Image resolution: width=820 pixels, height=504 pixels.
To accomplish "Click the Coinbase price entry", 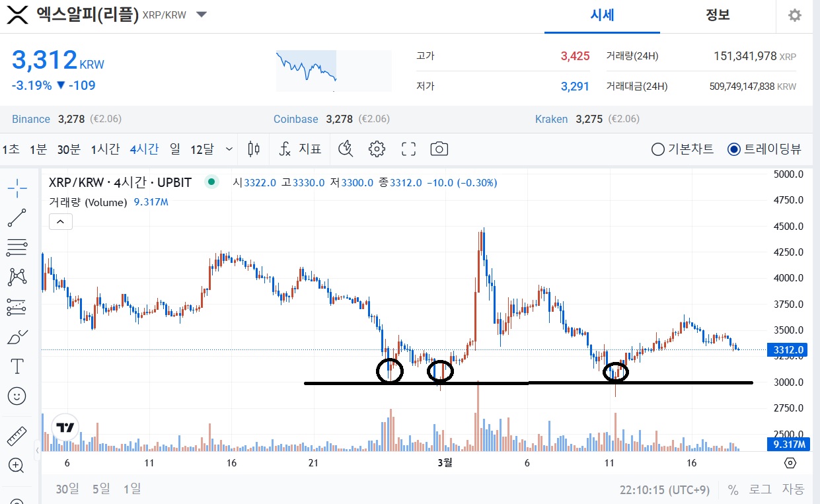I will pyautogui.click(x=332, y=120).
